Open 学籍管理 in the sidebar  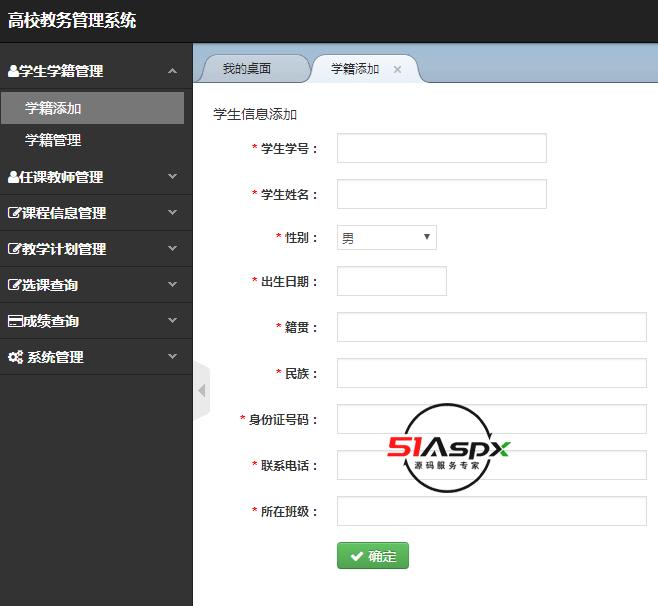point(93,140)
